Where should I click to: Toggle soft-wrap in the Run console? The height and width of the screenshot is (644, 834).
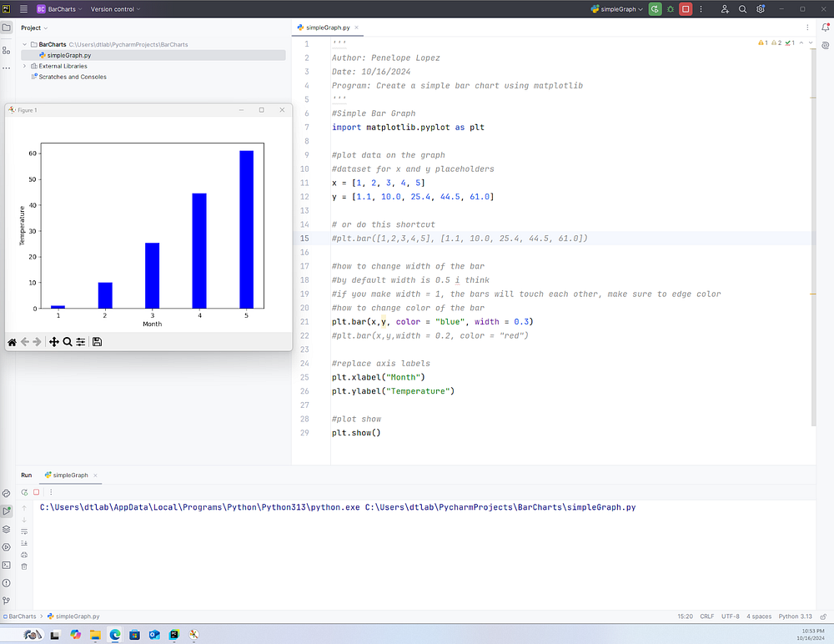(x=24, y=531)
